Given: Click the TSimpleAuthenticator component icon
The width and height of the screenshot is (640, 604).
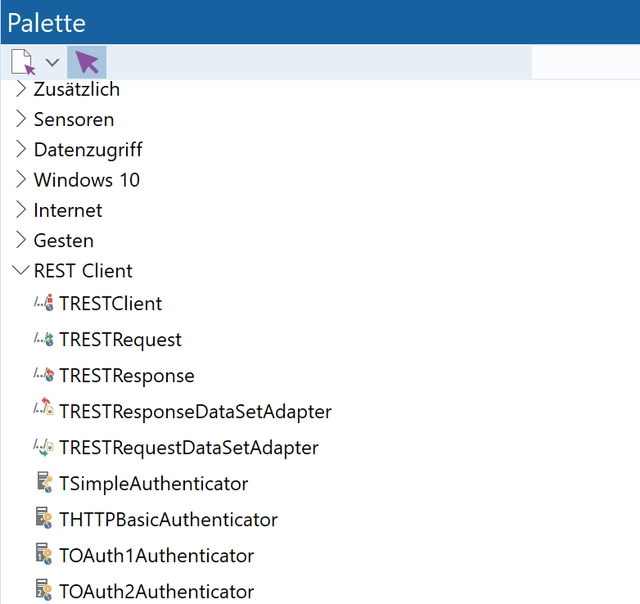Looking at the screenshot, I should coord(43,483).
